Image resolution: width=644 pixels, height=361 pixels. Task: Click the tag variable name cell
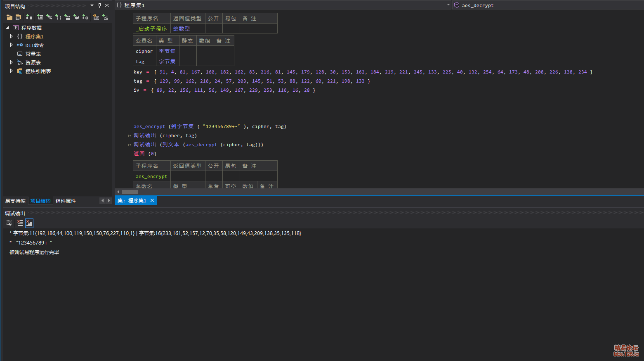(144, 62)
